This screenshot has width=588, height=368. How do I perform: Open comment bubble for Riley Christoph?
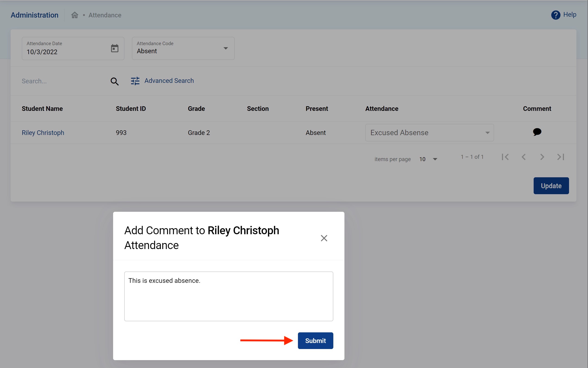coord(537,132)
